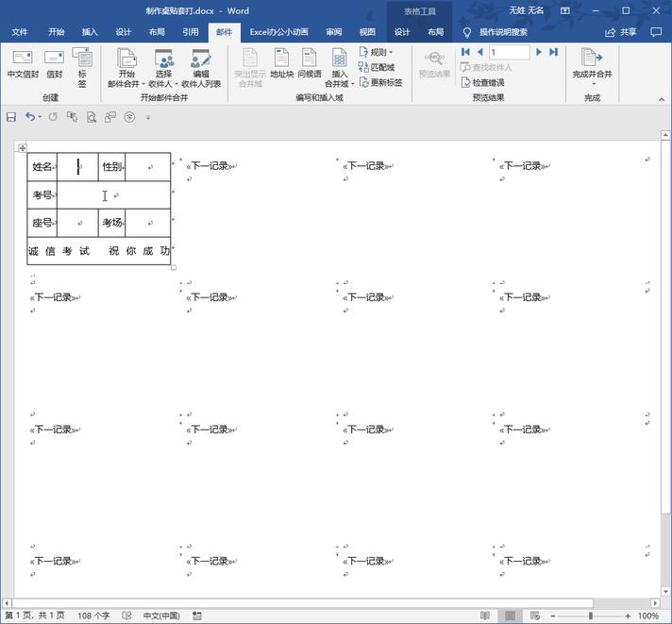The width and height of the screenshot is (672, 624).
Task: Open the 文件 menu
Action: click(19, 32)
